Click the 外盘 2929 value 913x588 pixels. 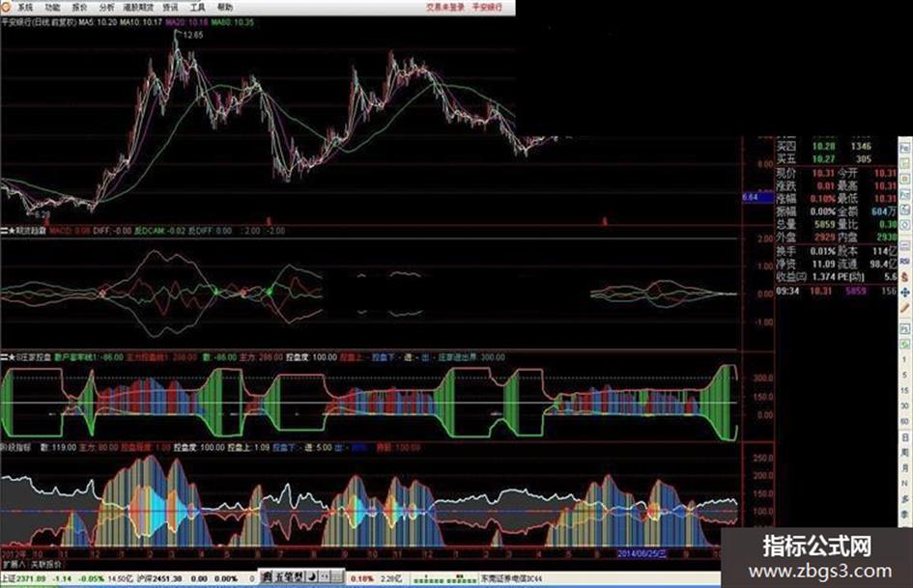[x=824, y=237]
